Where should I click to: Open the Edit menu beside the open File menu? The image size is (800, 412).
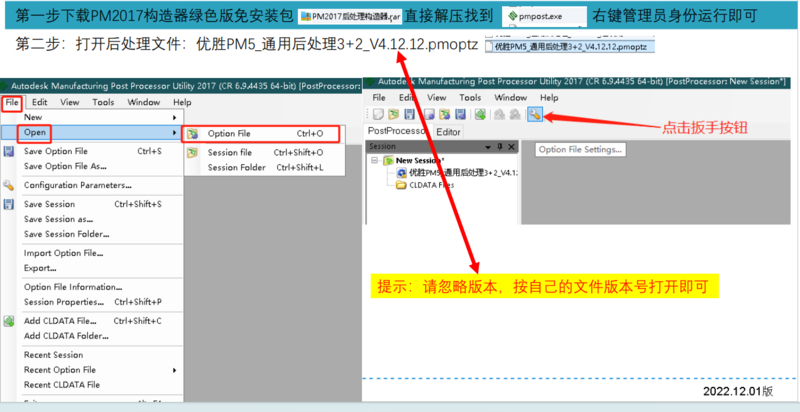40,102
